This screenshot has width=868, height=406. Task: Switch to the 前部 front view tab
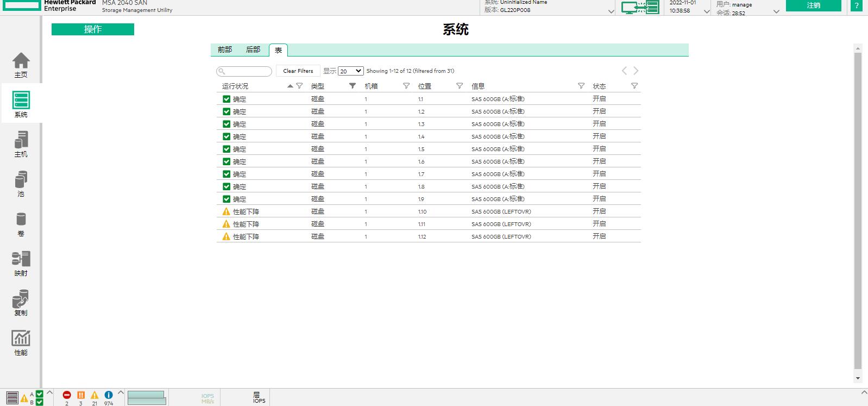225,49
